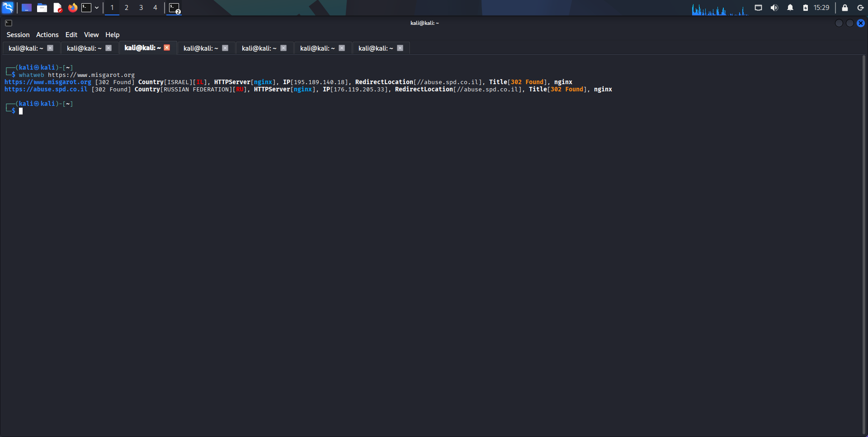Click the show desktop icon in panel

(x=27, y=8)
